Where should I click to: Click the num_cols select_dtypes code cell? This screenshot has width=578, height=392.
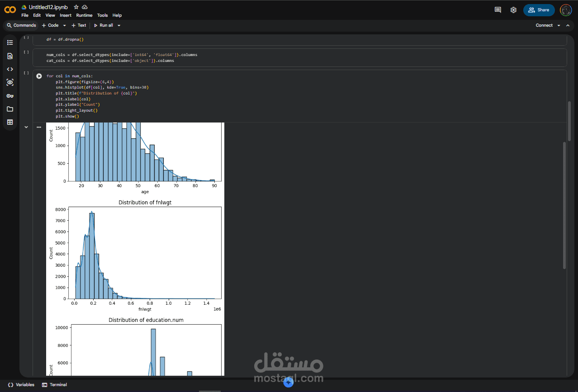tap(300, 57)
